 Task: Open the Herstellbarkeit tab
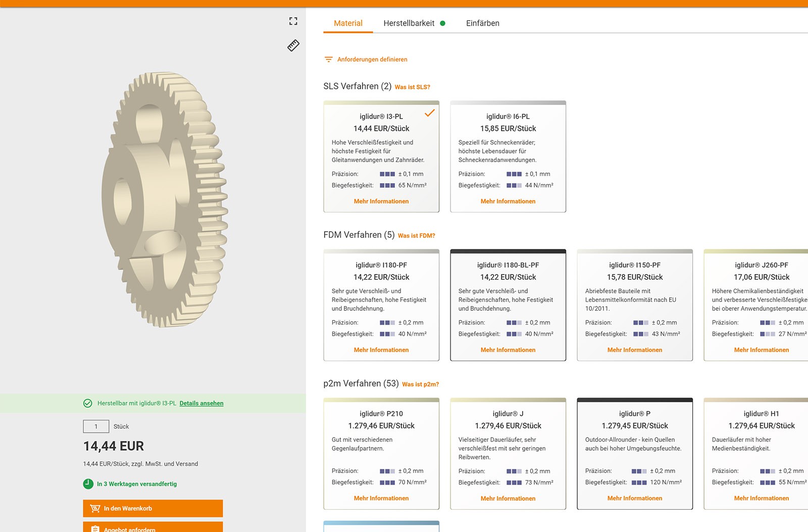coord(409,23)
